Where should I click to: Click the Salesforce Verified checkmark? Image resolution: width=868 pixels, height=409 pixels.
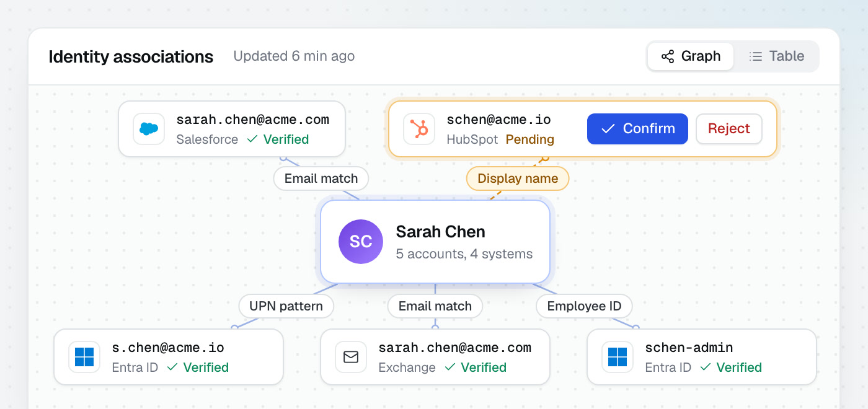point(252,139)
